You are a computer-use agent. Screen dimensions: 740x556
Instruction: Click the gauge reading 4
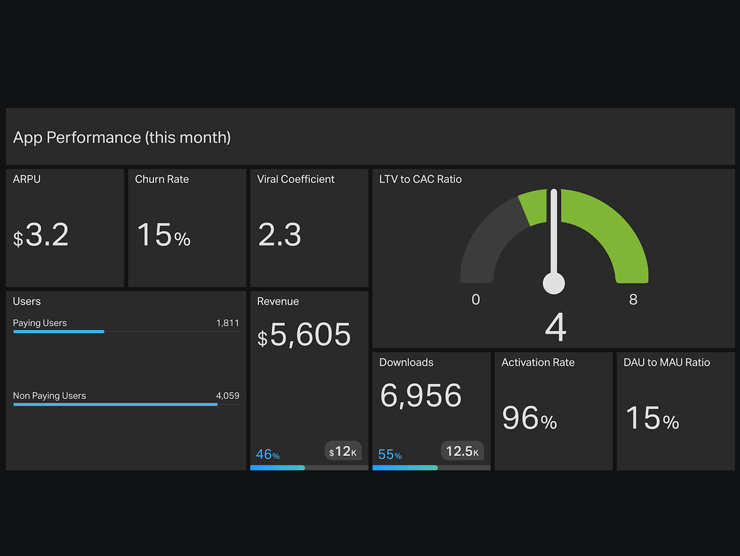pyautogui.click(x=555, y=328)
